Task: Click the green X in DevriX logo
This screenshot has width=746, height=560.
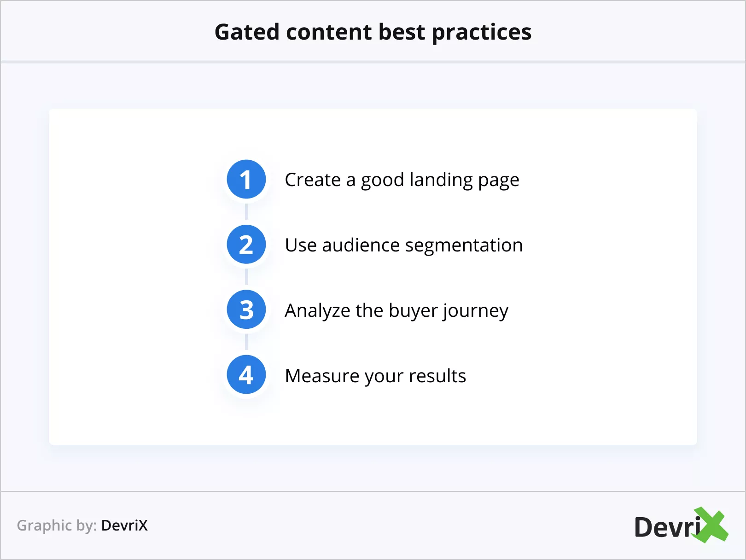Action: point(712,525)
